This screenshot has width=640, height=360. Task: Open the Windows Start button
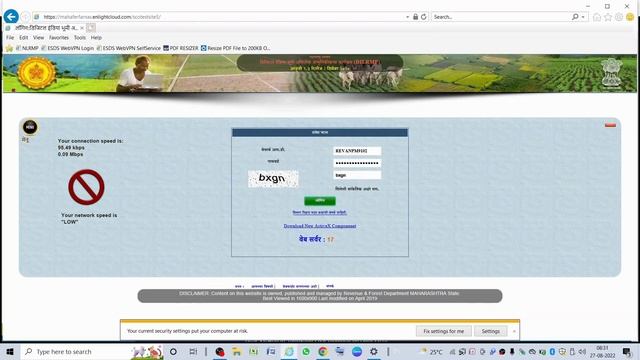pos(10,351)
